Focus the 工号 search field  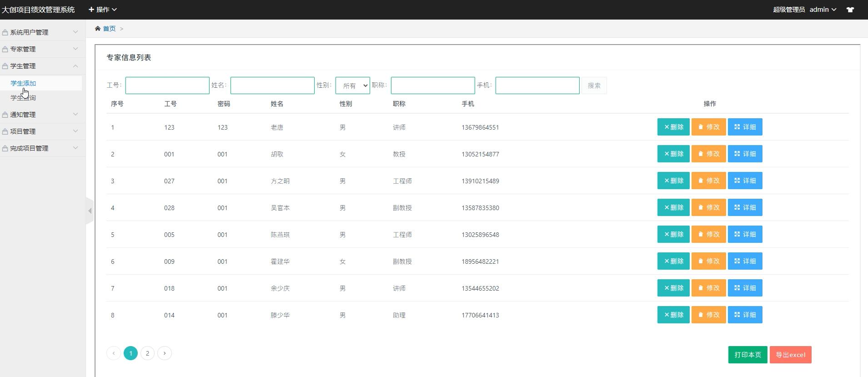[167, 85]
